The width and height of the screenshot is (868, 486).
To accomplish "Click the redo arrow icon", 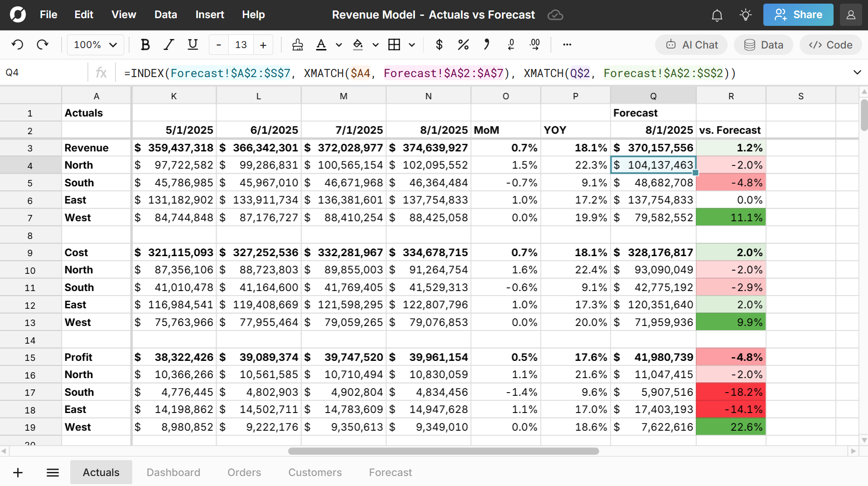I will click(43, 44).
